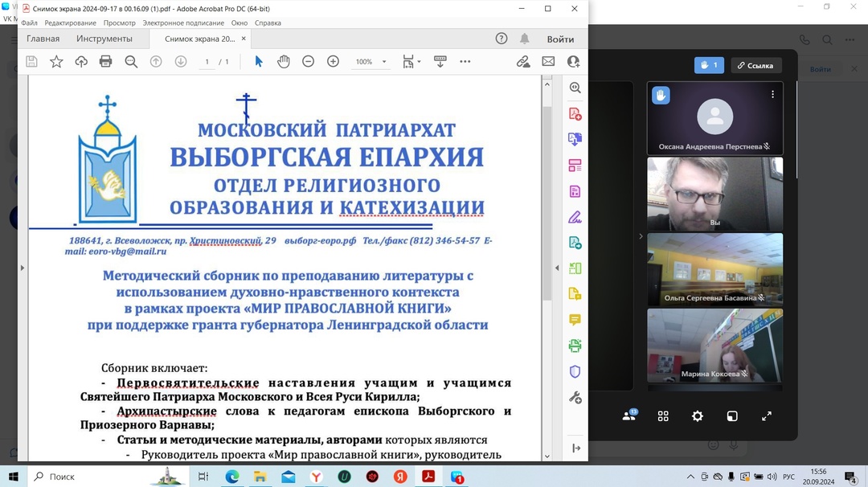
Task: Collapse the right tools pane arrow
Action: coord(557,268)
